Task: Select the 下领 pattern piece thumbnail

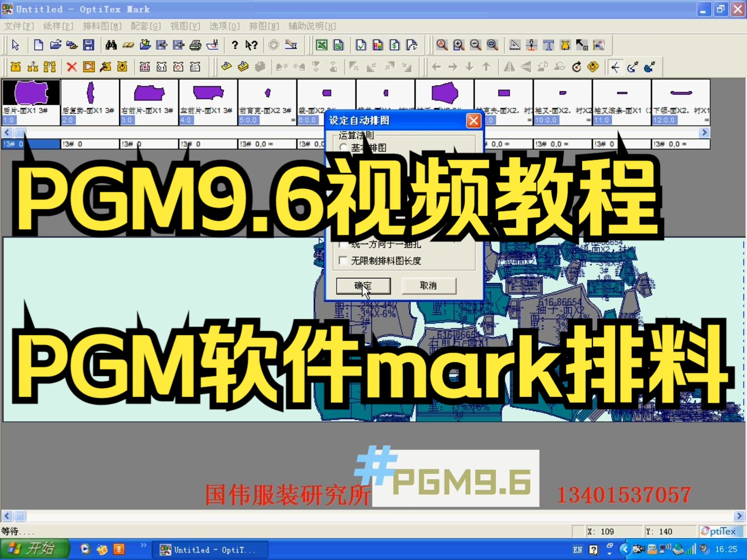Action: (x=681, y=102)
